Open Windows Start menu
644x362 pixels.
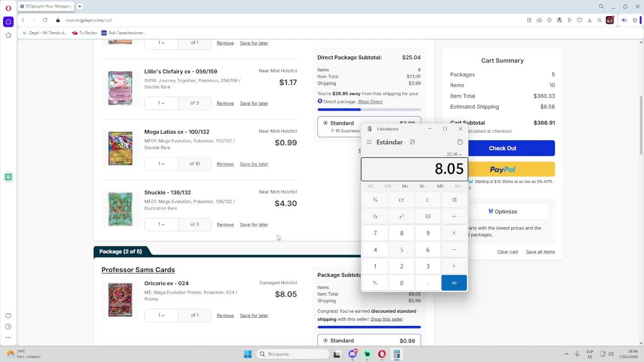point(248,354)
